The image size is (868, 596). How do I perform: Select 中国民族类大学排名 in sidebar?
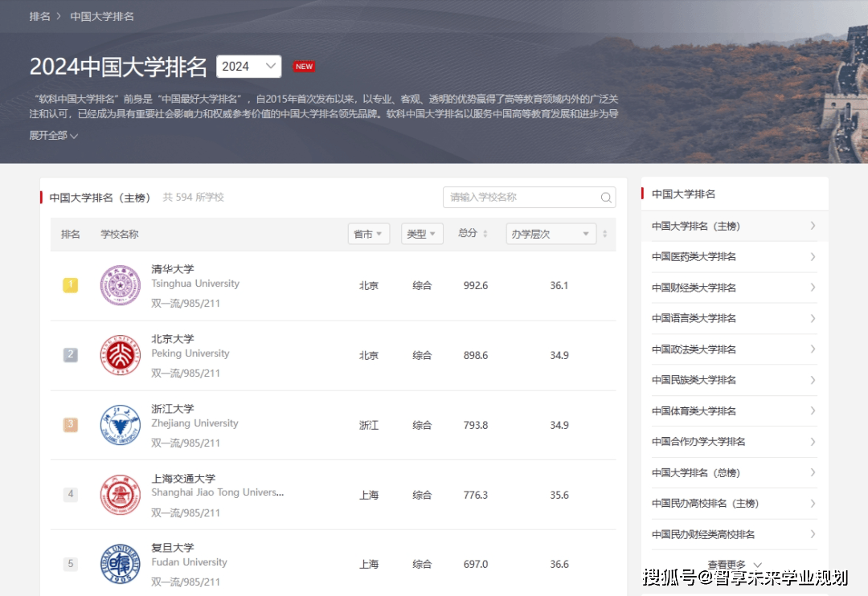click(734, 380)
